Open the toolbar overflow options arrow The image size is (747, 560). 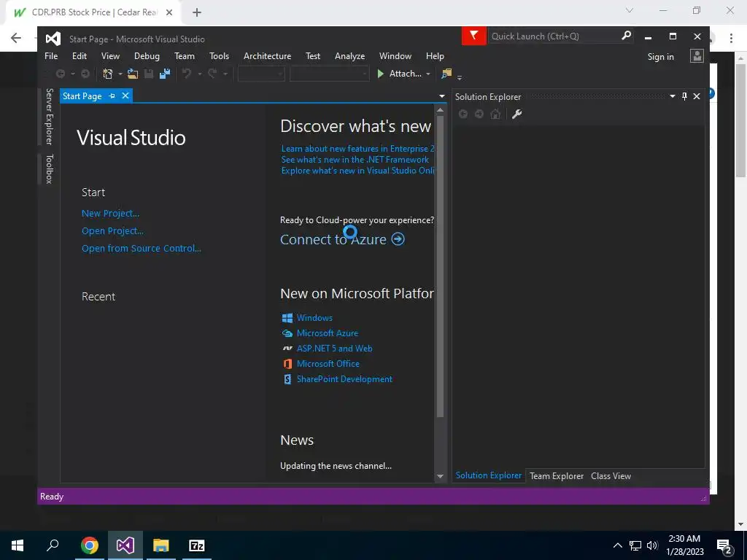460,76
